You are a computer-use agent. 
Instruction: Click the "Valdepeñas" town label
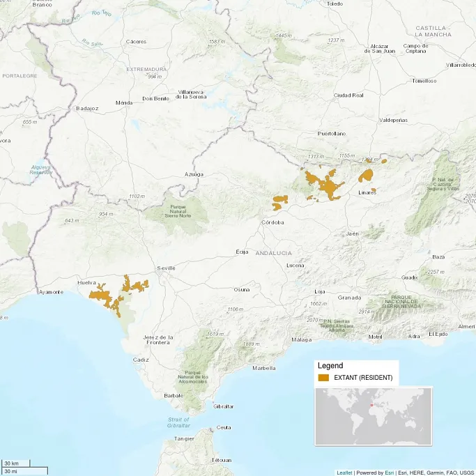[393, 120]
